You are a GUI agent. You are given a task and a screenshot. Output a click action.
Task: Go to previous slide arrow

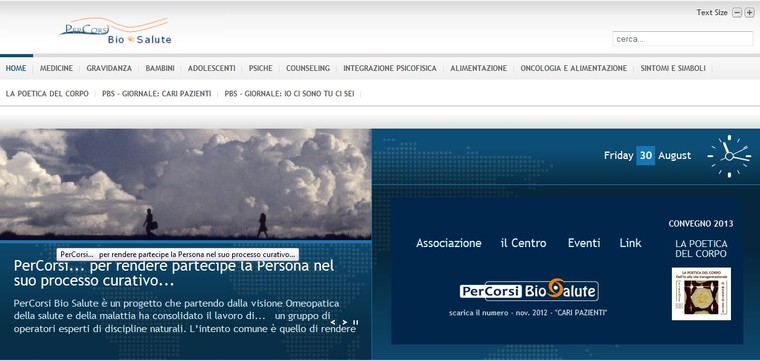click(x=333, y=322)
